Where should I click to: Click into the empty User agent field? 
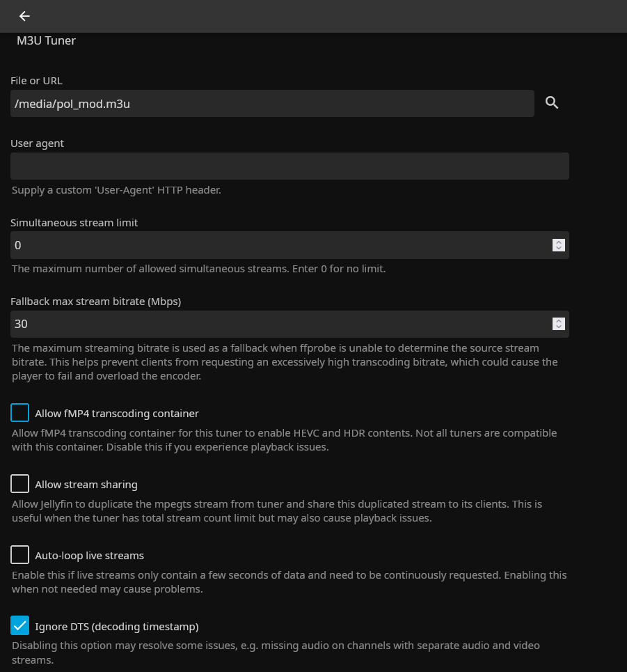click(289, 166)
